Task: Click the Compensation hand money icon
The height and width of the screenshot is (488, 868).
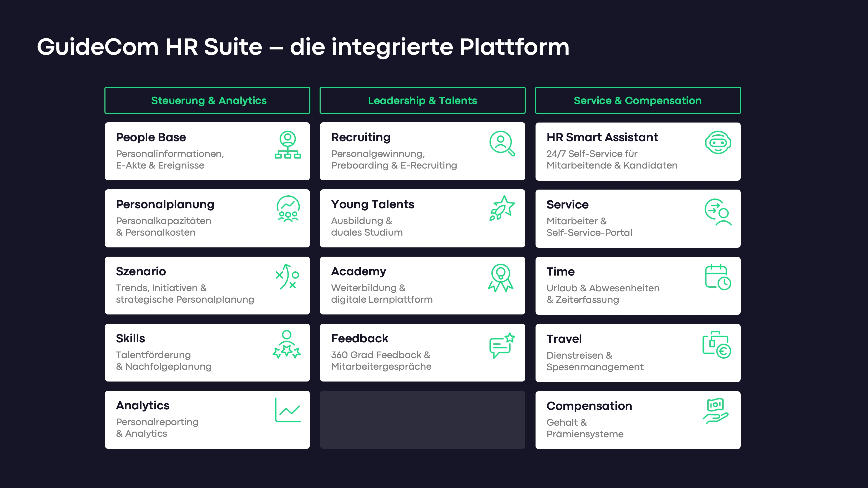Action: (x=715, y=411)
